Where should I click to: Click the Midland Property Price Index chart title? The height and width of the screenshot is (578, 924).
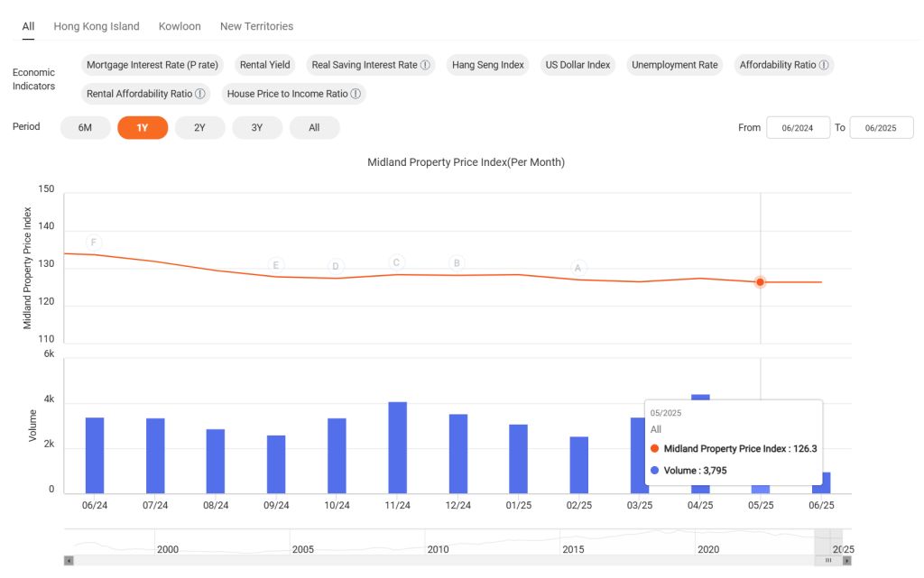[467, 162]
